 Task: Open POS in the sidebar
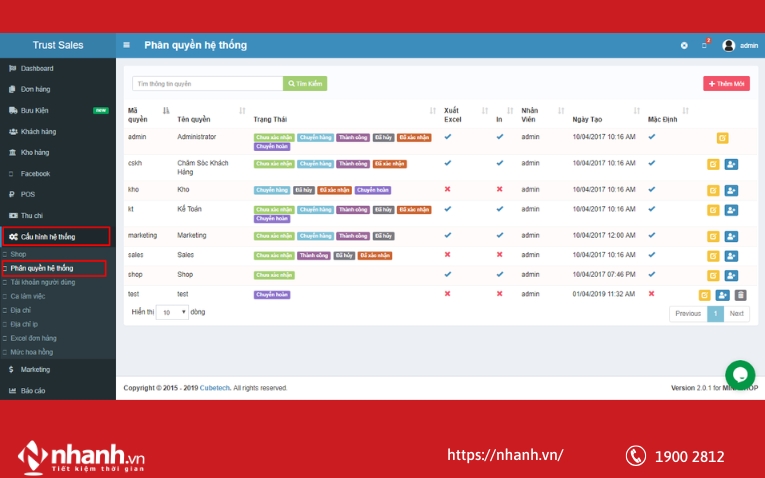pos(58,194)
